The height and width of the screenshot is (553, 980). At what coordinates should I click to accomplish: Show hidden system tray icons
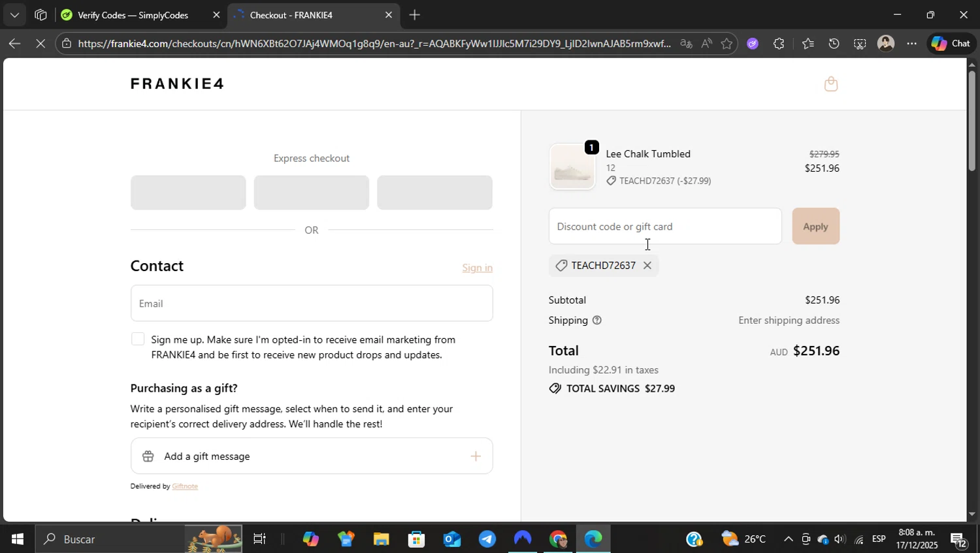pos(788,539)
